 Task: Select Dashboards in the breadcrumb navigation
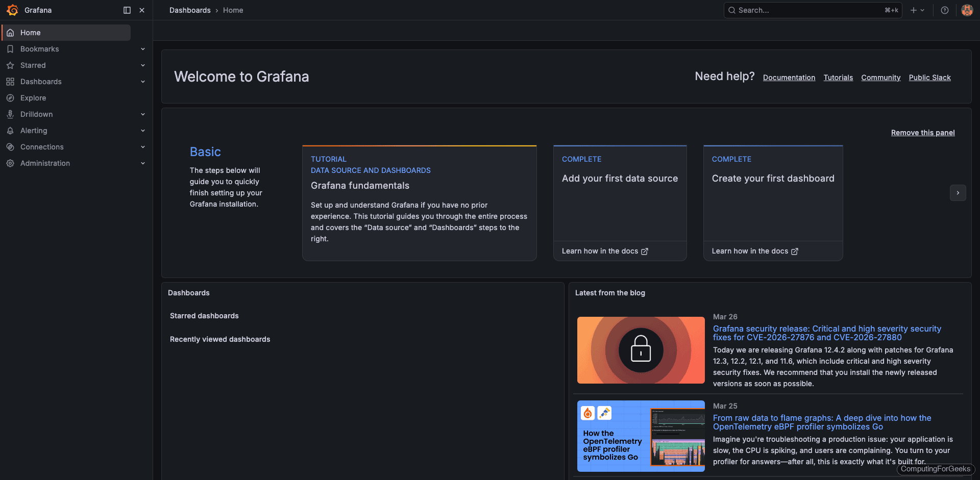coord(190,10)
